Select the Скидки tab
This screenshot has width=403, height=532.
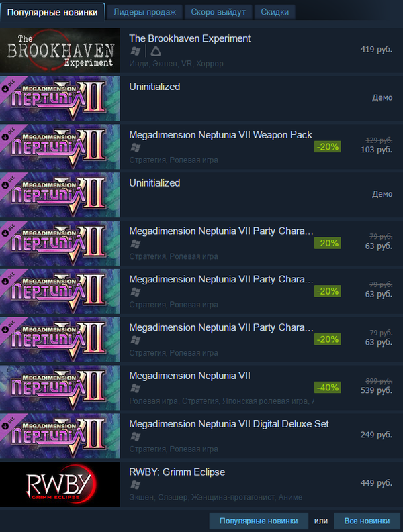point(275,12)
